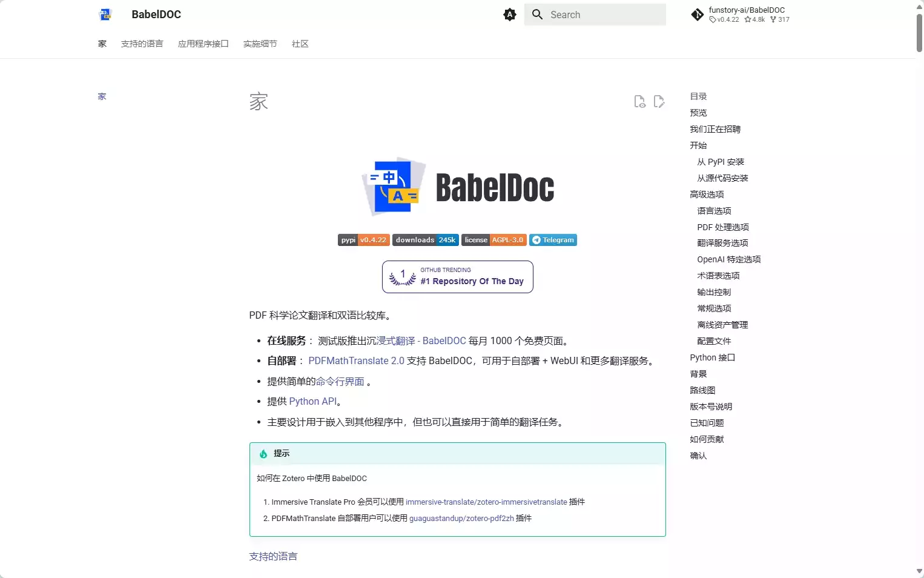This screenshot has width=924, height=578.
Task: Jump to OpenAI 特定选项 section
Action: pos(729,259)
